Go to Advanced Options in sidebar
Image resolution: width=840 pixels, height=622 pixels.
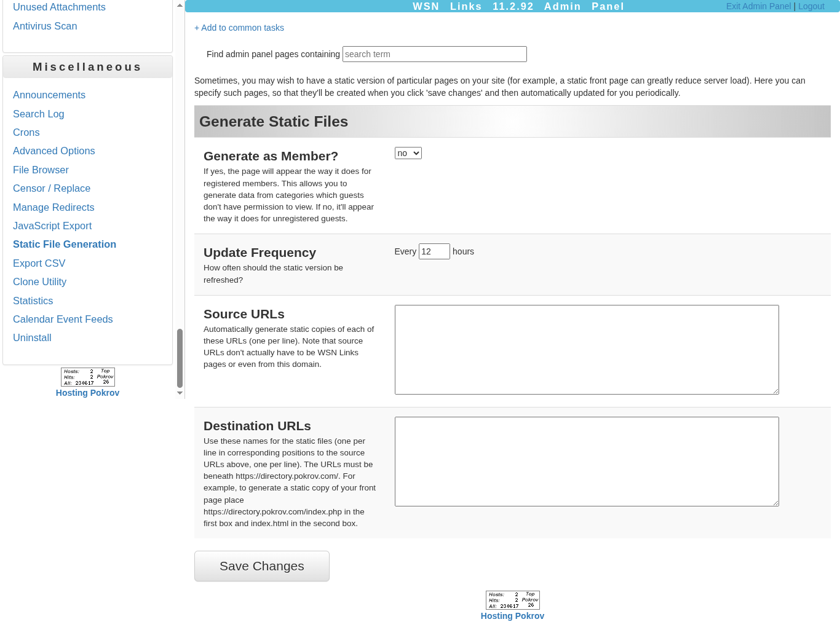coord(54,151)
